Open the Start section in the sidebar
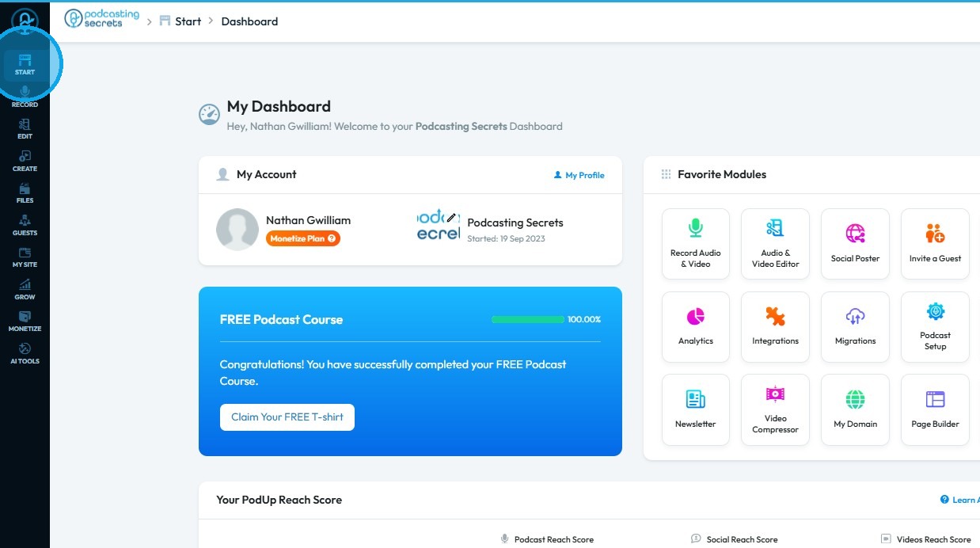 click(x=25, y=65)
